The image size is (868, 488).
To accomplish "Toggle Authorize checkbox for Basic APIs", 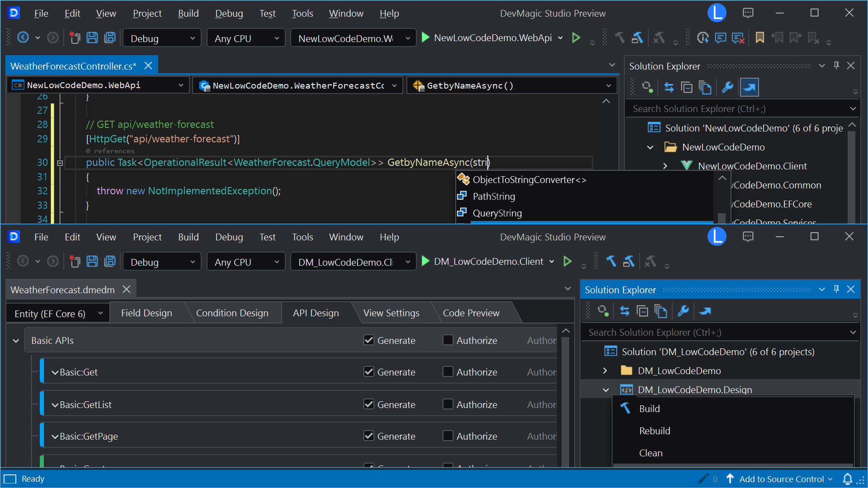I will click(448, 340).
